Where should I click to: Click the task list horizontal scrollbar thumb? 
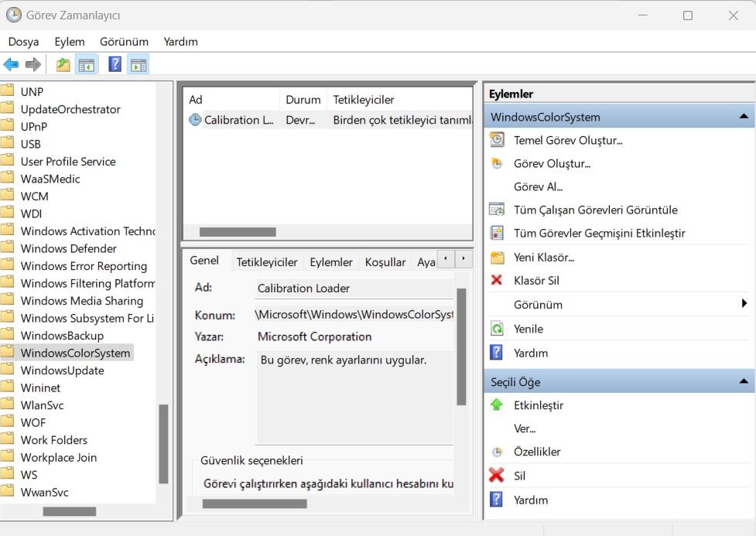click(238, 232)
